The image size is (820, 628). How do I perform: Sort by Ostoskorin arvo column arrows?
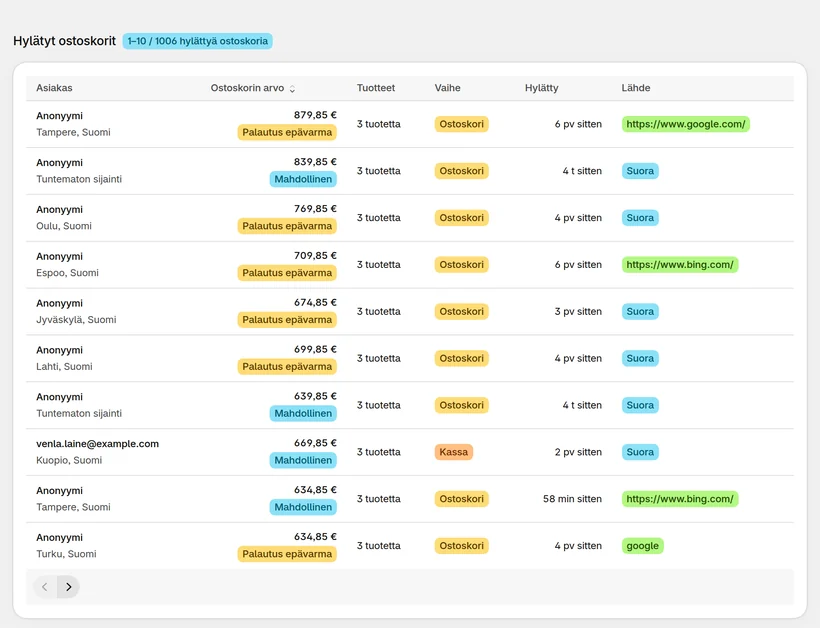pyautogui.click(x=292, y=88)
